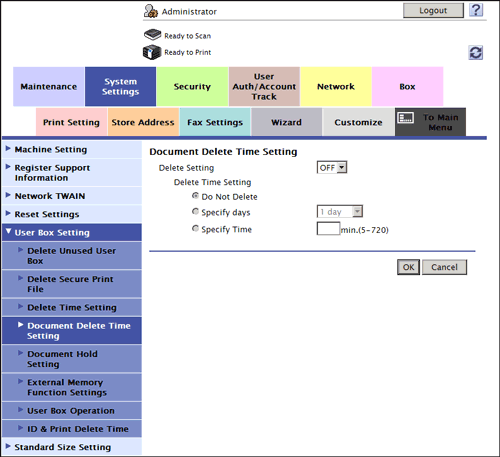Collapse the User Box Setting arrow

pyautogui.click(x=8, y=231)
